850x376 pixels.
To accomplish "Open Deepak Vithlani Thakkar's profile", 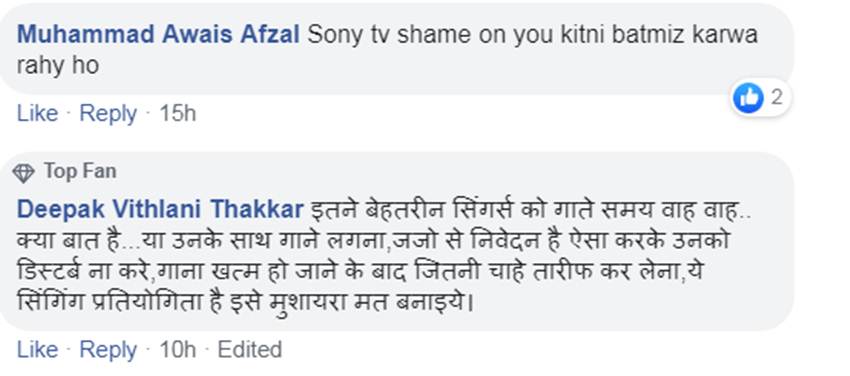I will pyautogui.click(x=160, y=210).
